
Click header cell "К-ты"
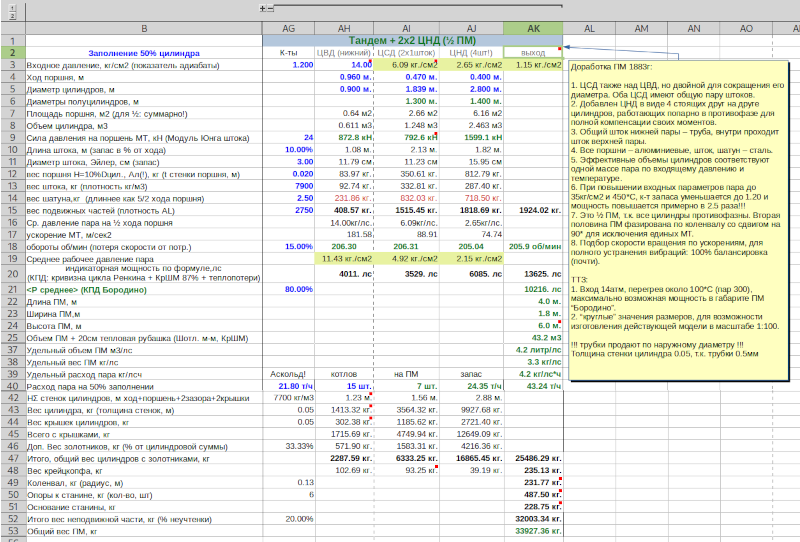click(288, 53)
